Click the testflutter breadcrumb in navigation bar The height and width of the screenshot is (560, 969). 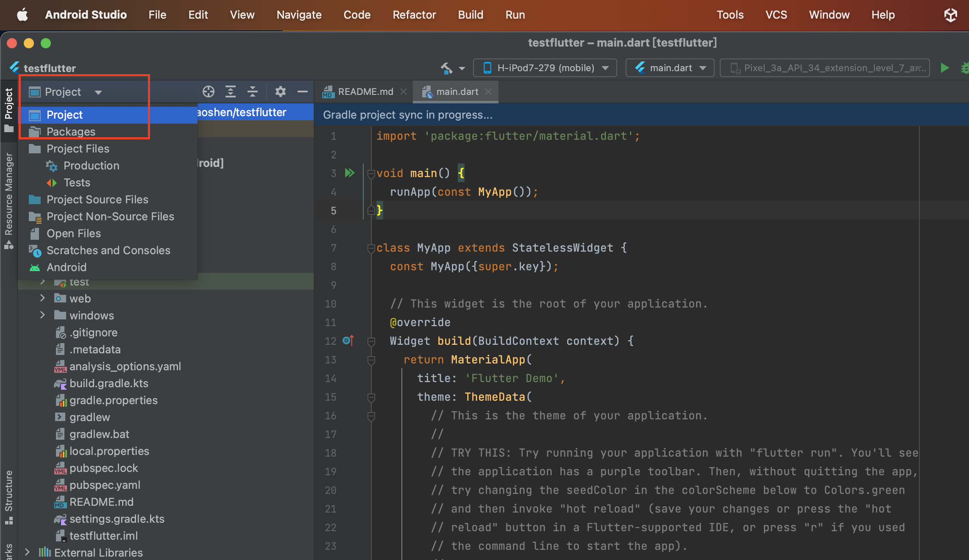tap(43, 68)
